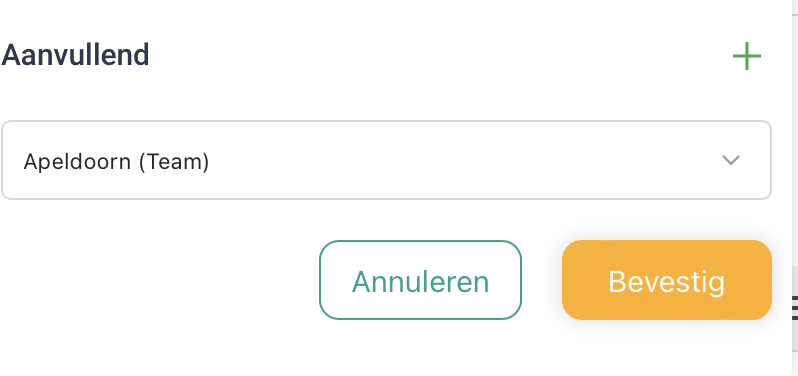
Task: Show team options with the chevron
Action: [x=731, y=160]
